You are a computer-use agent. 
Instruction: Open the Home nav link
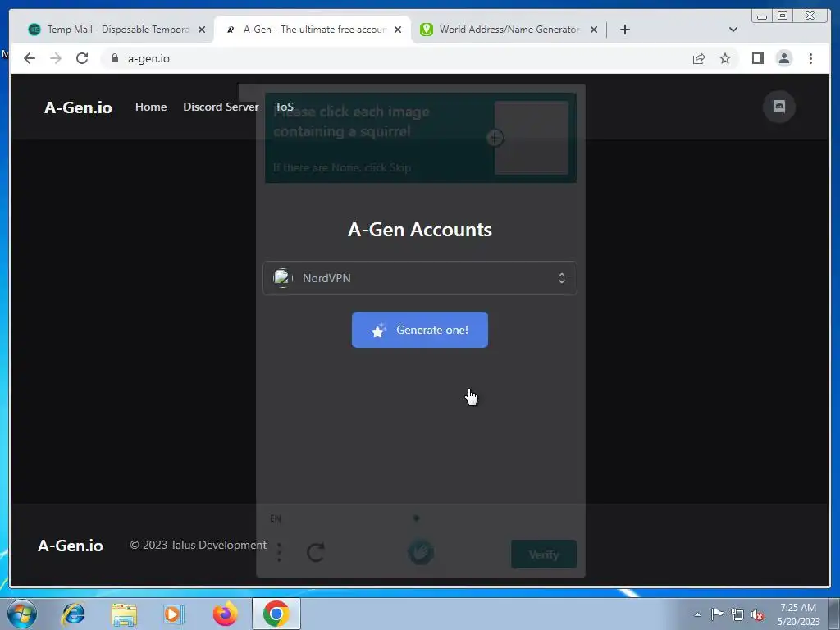[x=151, y=107]
